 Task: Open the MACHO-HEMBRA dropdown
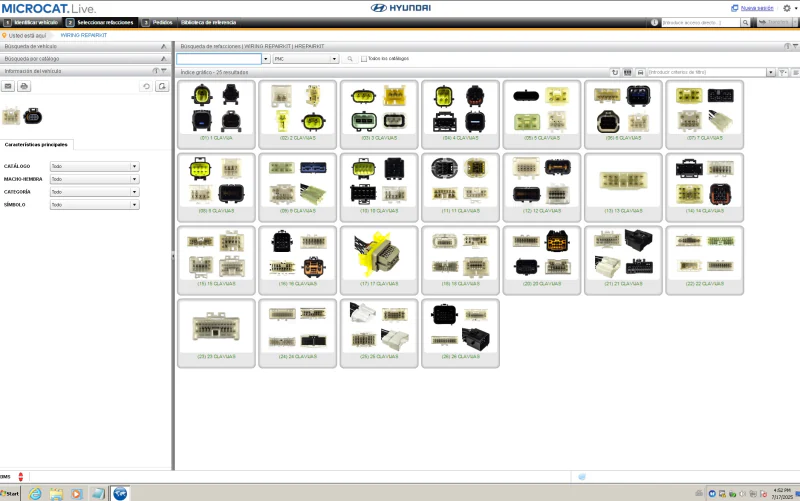point(134,179)
